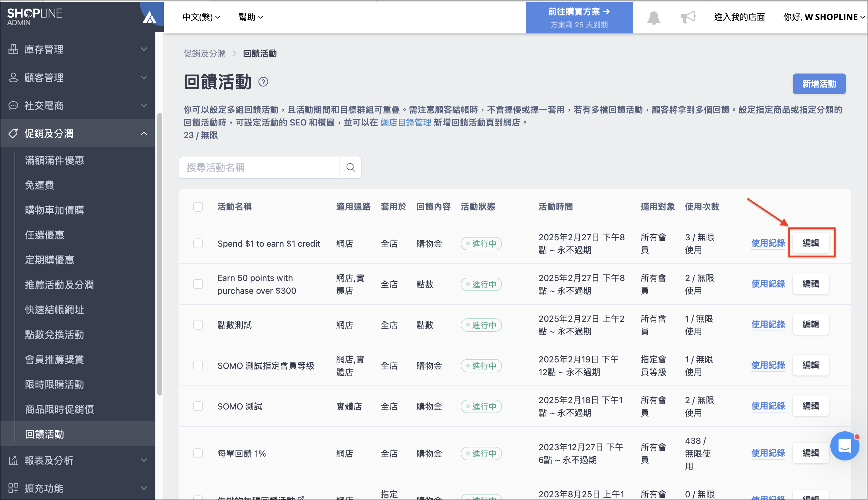Expand the 擴充功能 chevron
Image resolution: width=868 pixels, height=500 pixels.
coord(144,488)
